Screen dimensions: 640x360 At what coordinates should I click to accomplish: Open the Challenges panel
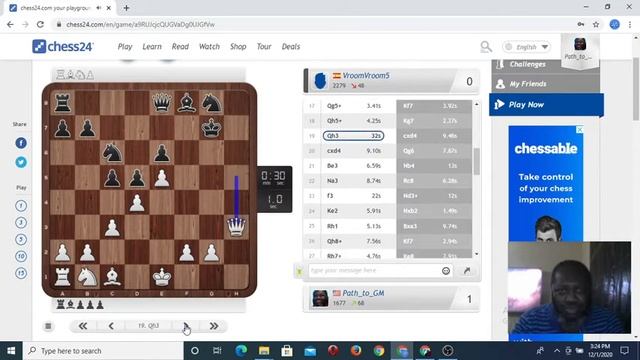point(546,64)
